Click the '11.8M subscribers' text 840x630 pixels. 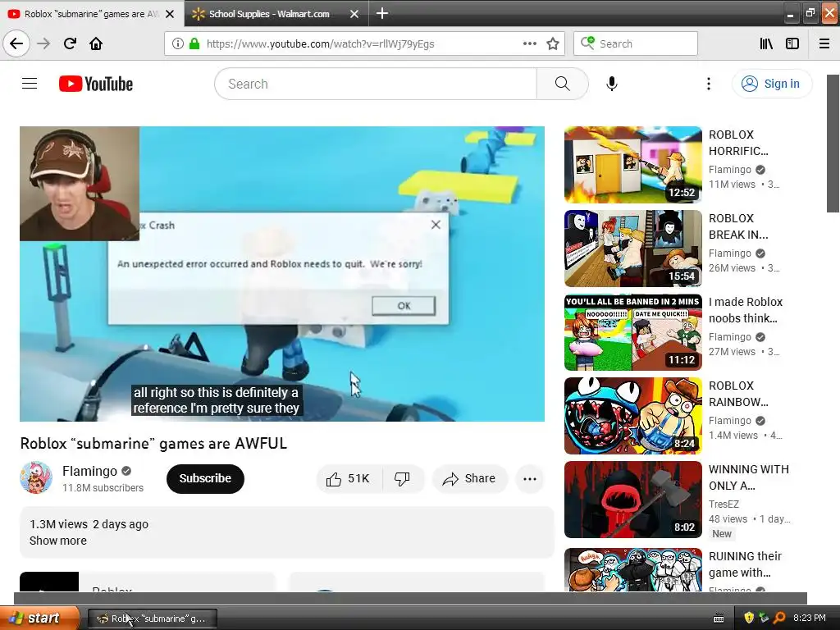pyautogui.click(x=103, y=488)
